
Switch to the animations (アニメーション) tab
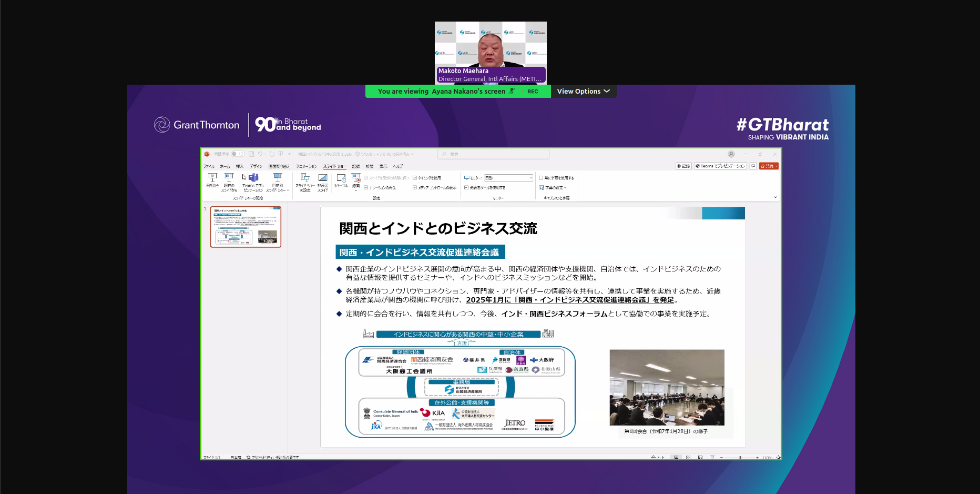(306, 166)
